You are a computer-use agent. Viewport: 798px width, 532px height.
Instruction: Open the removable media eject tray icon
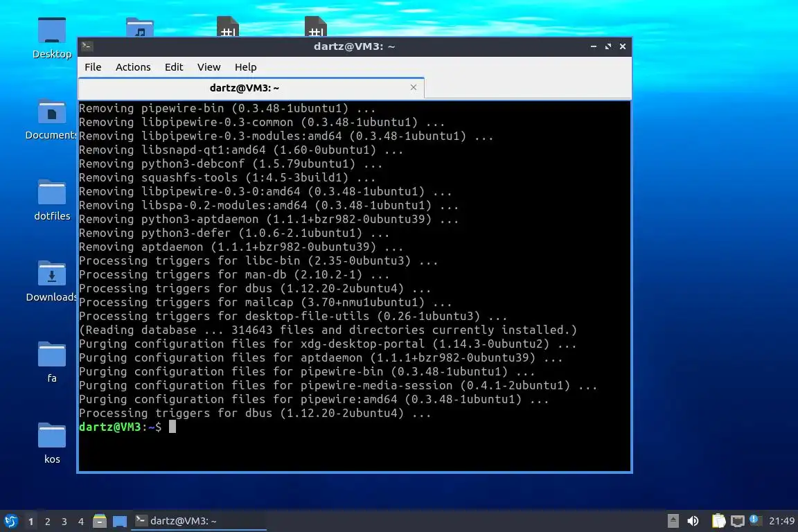point(673,521)
